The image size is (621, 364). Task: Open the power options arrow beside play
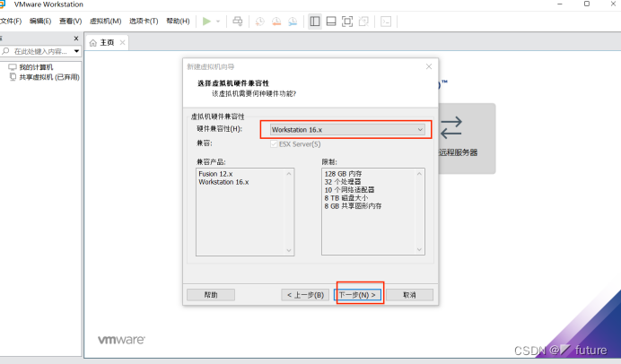tap(218, 22)
